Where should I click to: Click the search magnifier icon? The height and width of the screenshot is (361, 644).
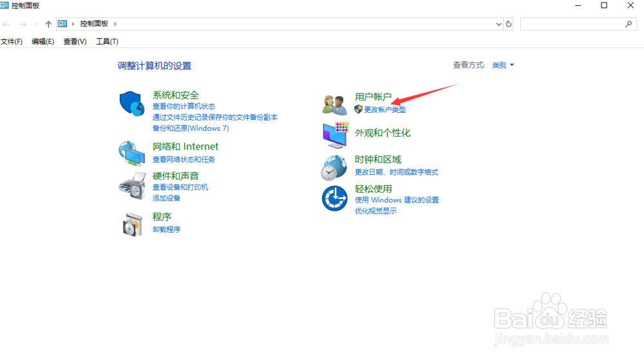(x=629, y=24)
